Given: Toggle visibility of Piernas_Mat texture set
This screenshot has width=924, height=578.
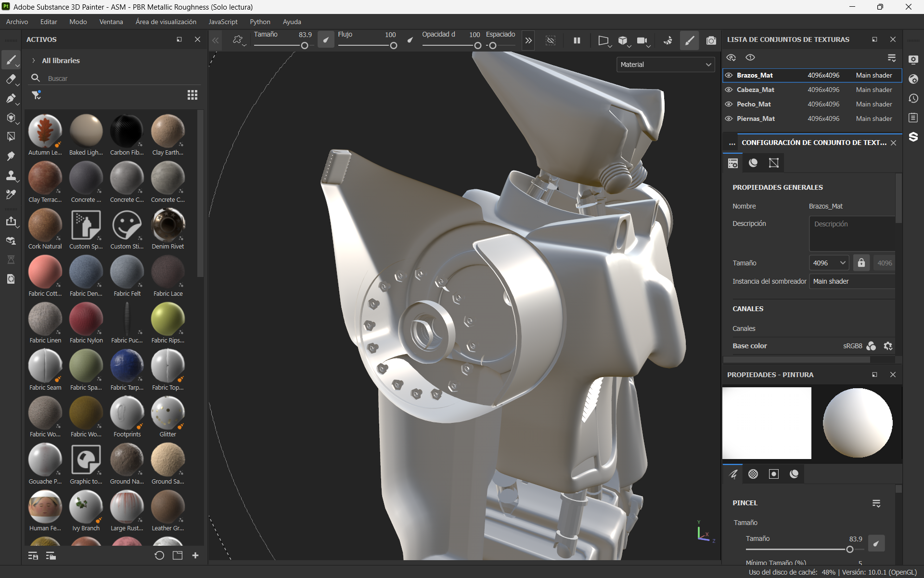Looking at the screenshot, I should 729,118.
